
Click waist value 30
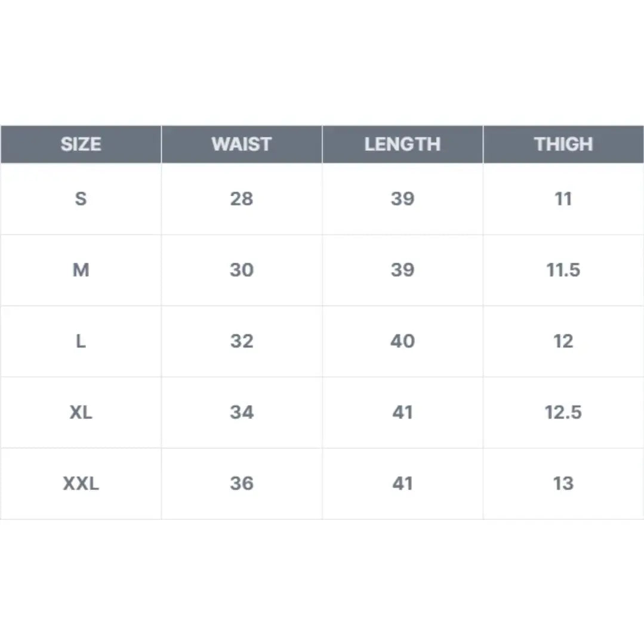[x=242, y=270]
